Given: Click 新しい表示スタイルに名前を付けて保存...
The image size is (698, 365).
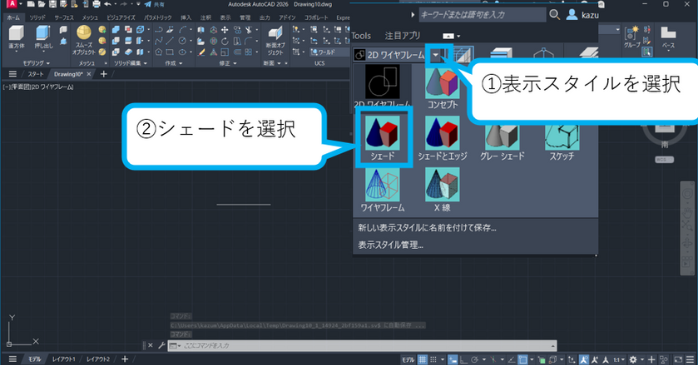Looking at the screenshot, I should pyautogui.click(x=427, y=228).
